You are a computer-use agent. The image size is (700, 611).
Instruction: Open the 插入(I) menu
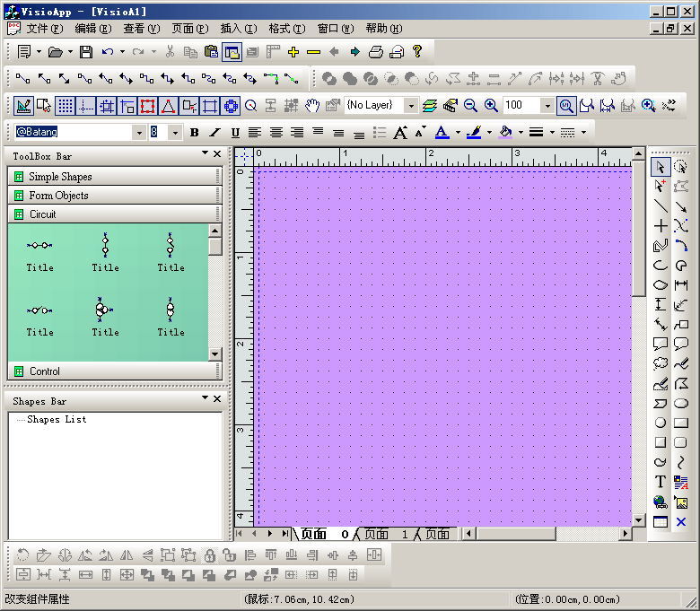(x=237, y=29)
